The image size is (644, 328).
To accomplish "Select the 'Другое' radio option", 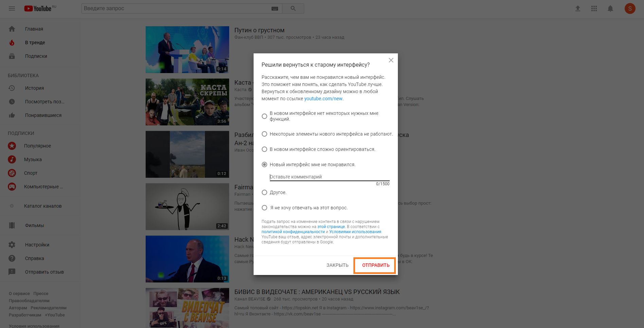I will coord(264,192).
